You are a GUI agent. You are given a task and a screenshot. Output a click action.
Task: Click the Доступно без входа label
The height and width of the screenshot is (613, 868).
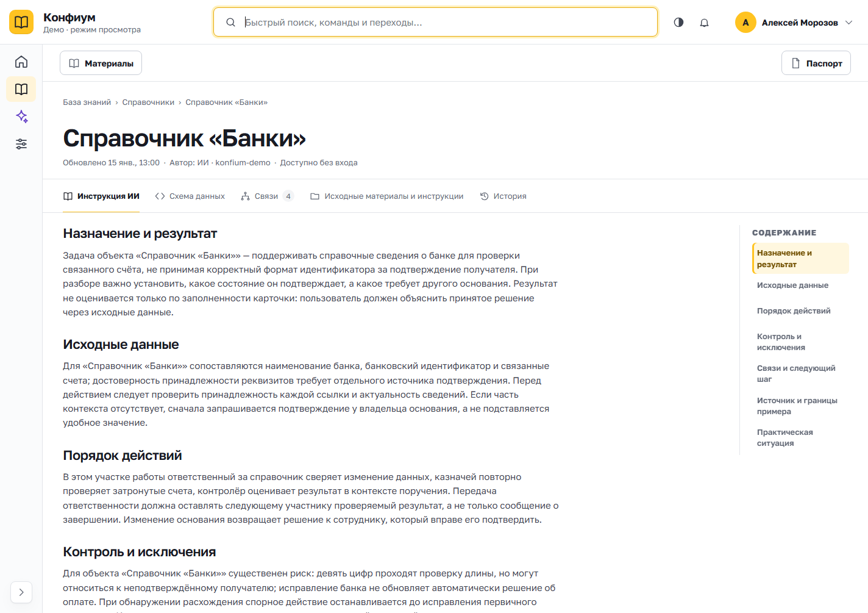319,163
